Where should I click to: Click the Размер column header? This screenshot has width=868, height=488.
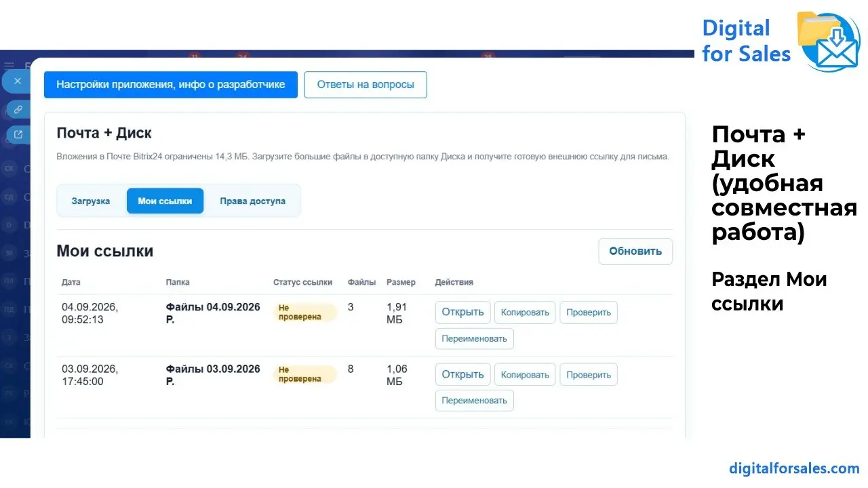(401, 282)
